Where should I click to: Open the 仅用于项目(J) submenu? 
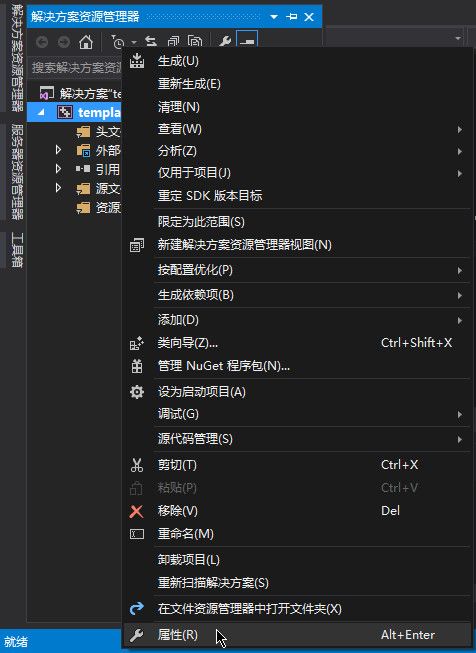point(298,173)
